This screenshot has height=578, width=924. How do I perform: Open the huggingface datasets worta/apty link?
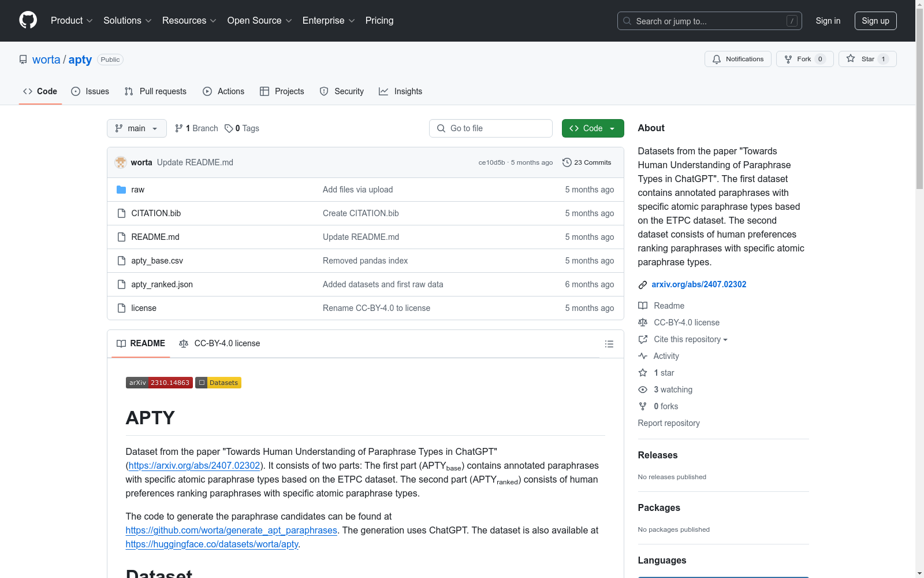tap(212, 544)
